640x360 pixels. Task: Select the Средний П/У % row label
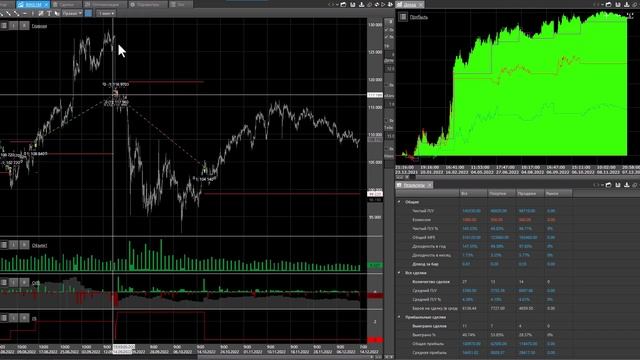point(427,300)
